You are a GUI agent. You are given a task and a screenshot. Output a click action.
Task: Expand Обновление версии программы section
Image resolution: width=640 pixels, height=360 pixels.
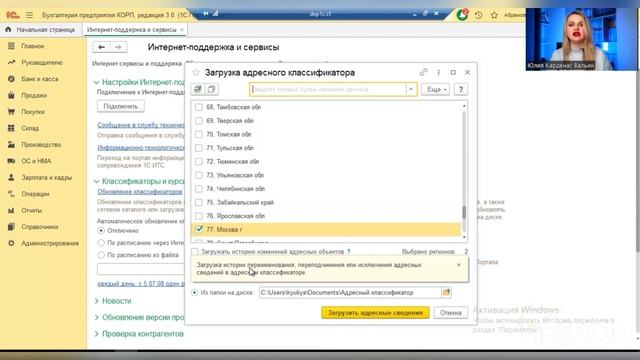click(97, 317)
